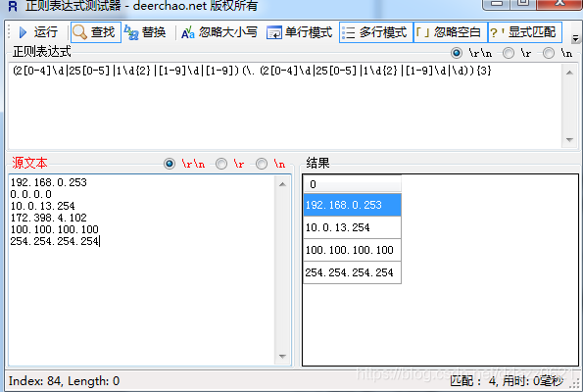This screenshot has height=392, width=583.
Task: Toggle Ignore Whitespace (忽略空白) option
Action: [451, 32]
